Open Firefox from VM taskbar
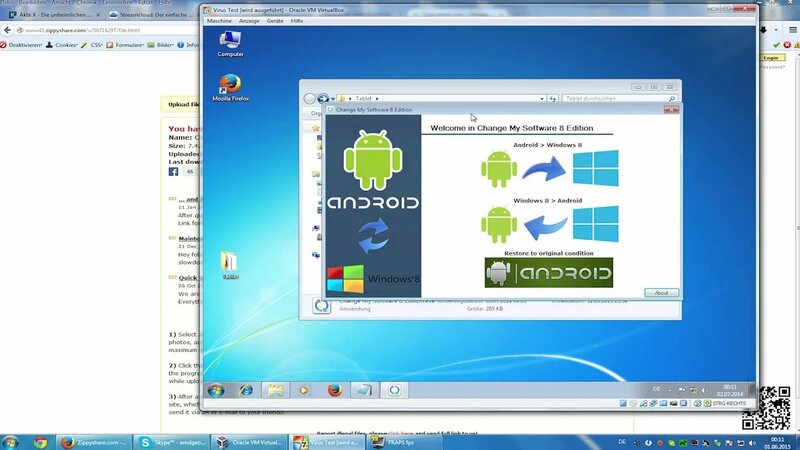 (x=335, y=390)
